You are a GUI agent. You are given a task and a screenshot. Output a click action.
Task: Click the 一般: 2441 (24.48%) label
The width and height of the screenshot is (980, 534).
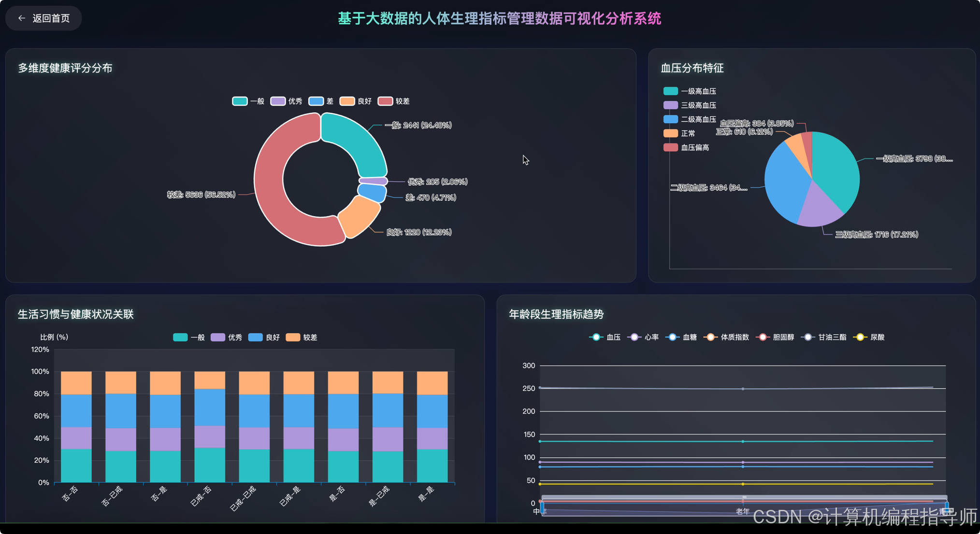(418, 125)
